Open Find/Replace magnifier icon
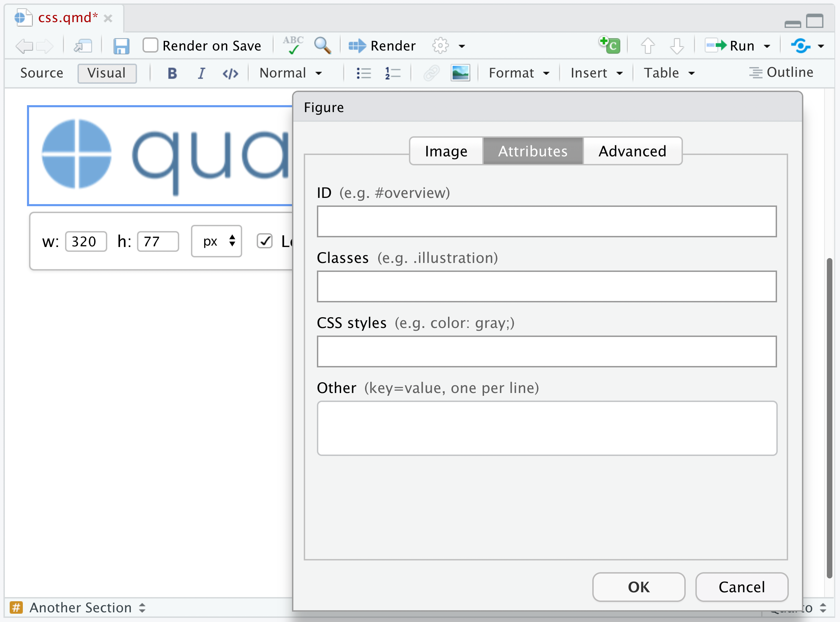Screen dimensions: 840x622 [x=322, y=46]
